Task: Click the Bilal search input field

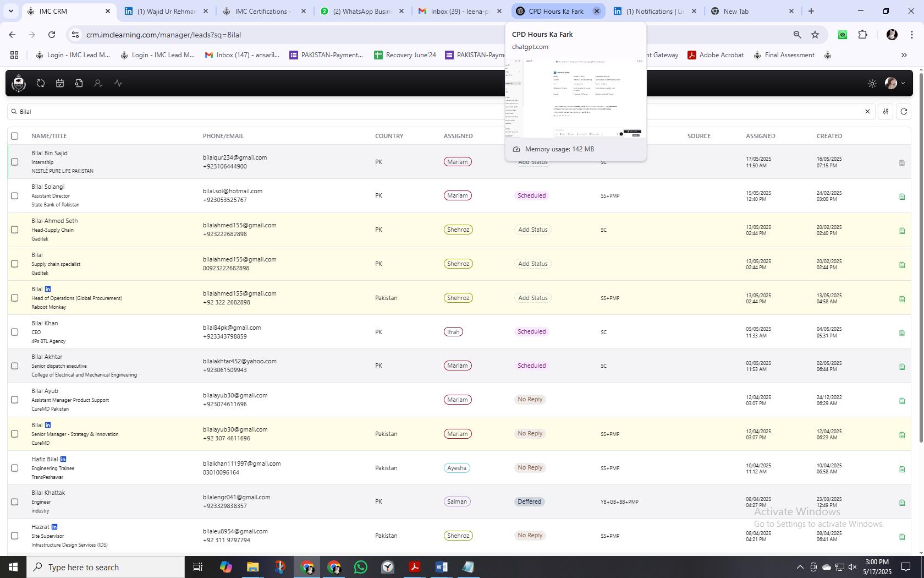Action: pyautogui.click(x=440, y=111)
